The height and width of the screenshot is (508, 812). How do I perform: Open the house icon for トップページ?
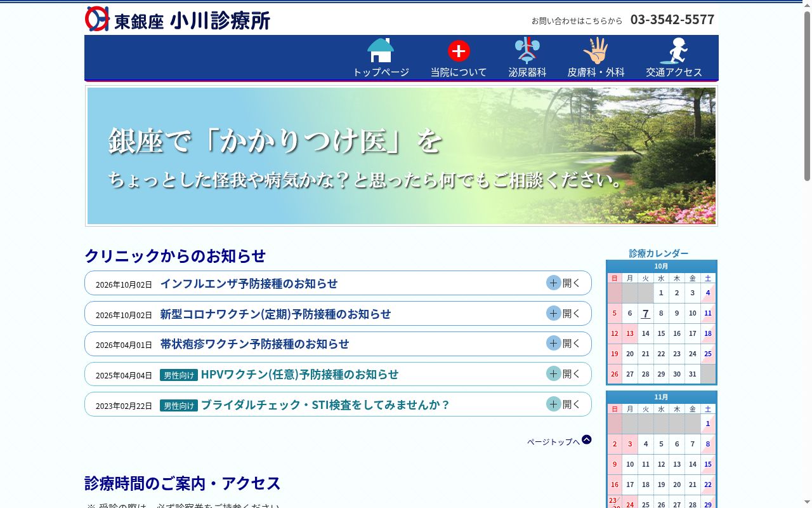pyautogui.click(x=381, y=50)
